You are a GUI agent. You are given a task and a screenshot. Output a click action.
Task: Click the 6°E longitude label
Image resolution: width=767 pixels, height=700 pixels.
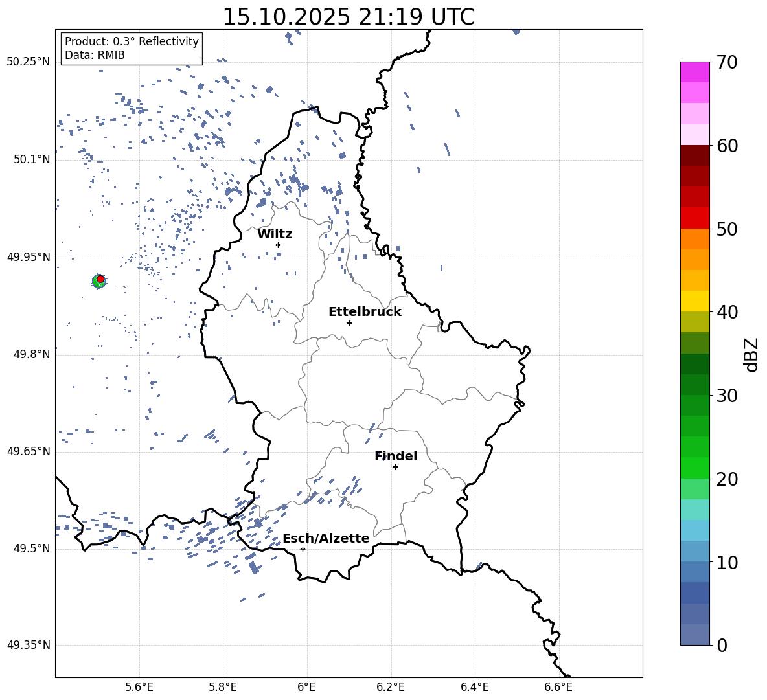[307, 687]
